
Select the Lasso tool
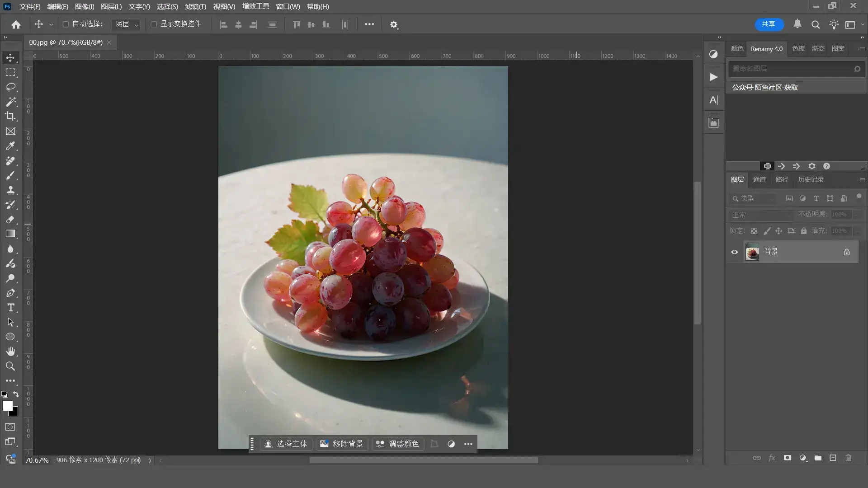[10, 87]
